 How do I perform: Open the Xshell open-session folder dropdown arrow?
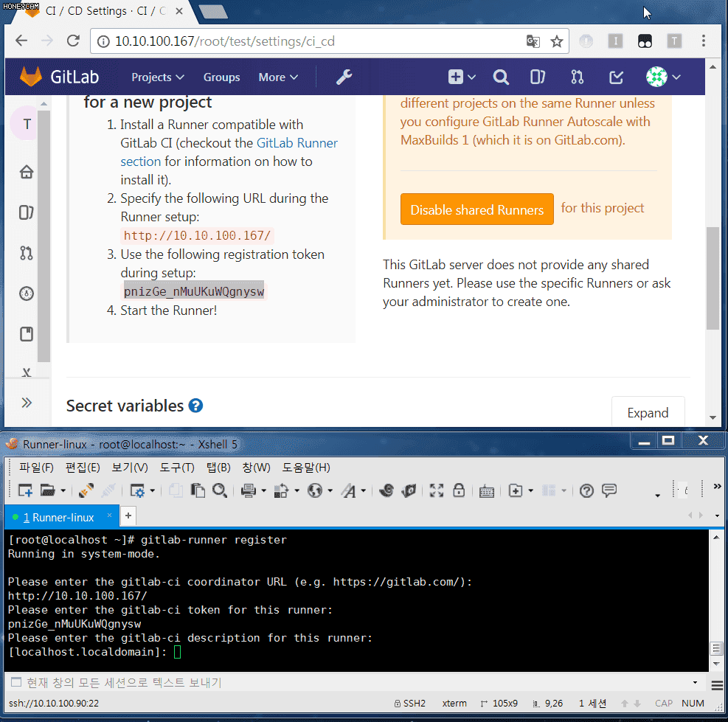(x=63, y=490)
